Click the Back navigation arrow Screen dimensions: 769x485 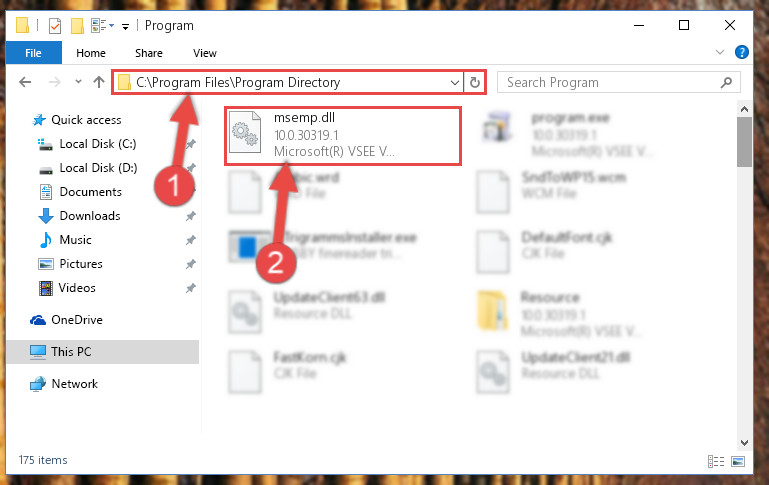point(25,82)
